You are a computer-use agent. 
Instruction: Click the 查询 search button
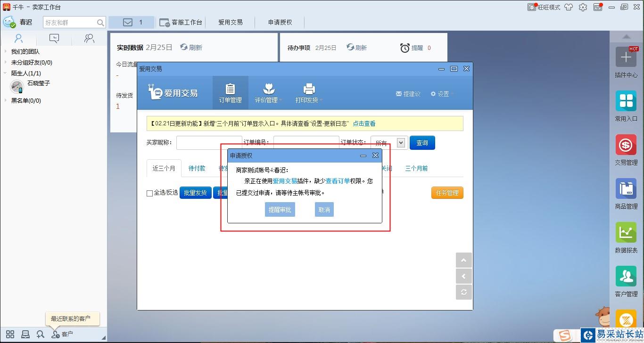pos(422,143)
